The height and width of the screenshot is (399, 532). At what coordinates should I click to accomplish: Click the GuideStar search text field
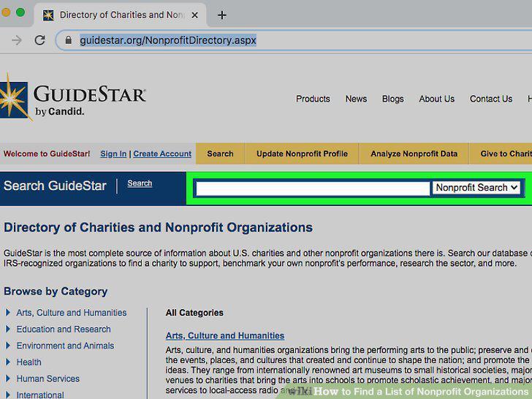[313, 189]
